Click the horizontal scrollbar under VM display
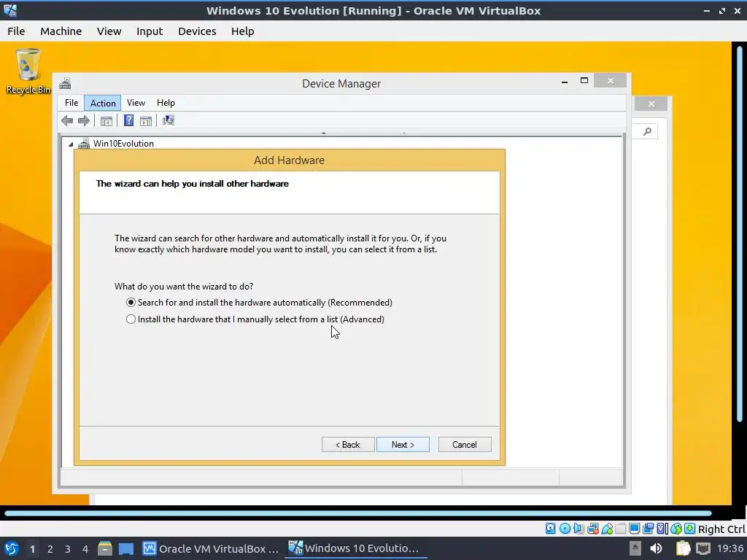The image size is (747, 560). click(358, 513)
